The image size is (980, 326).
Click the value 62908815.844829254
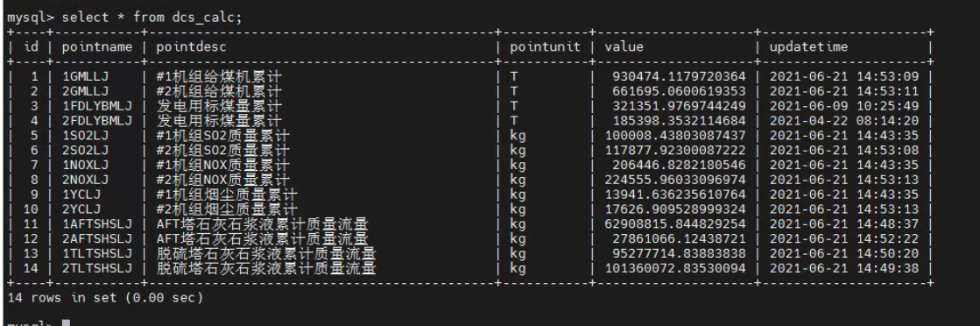[675, 224]
